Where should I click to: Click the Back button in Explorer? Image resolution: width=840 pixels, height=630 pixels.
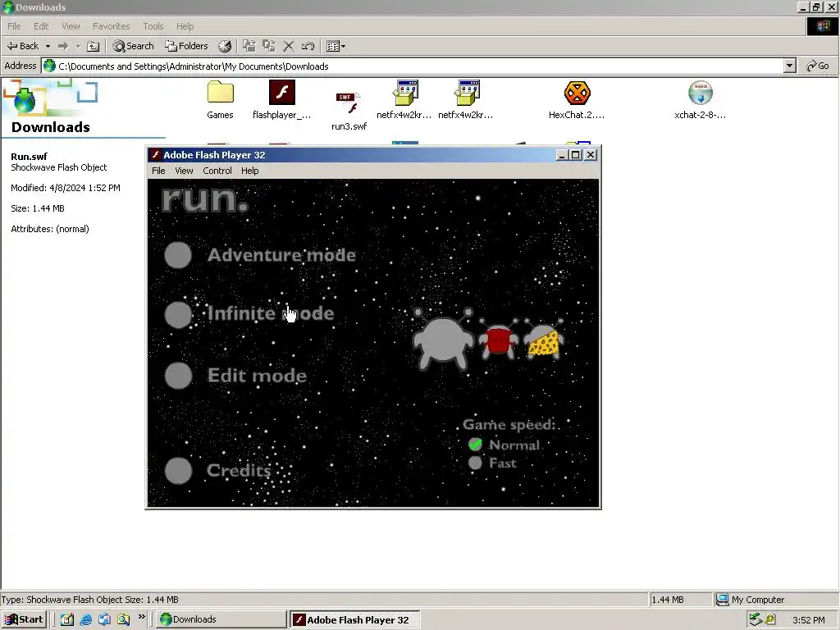[23, 46]
